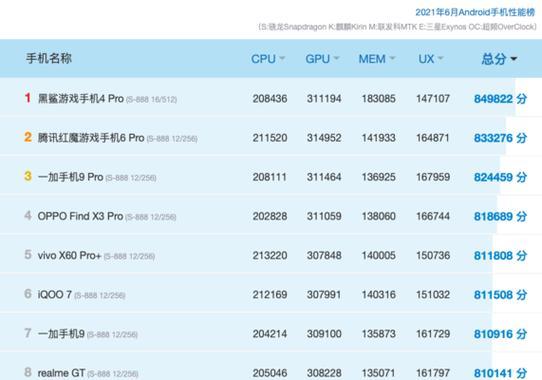Sort by the MEM column header
This screenshot has width=542, height=380.
376,59
